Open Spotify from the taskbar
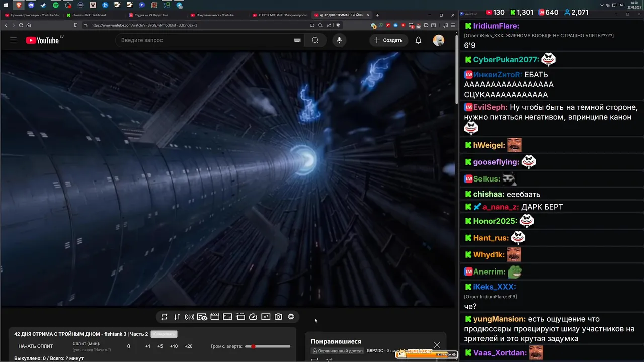 click(x=56, y=5)
